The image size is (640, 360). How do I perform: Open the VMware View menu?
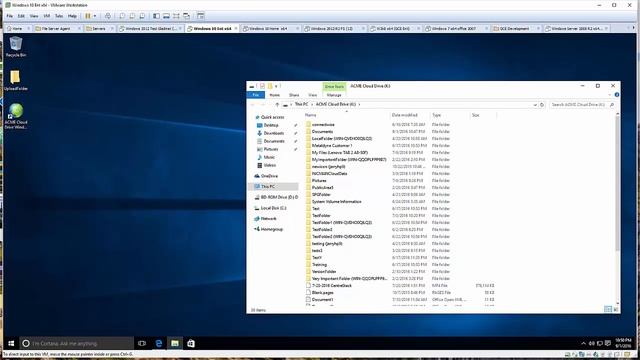click(x=34, y=16)
